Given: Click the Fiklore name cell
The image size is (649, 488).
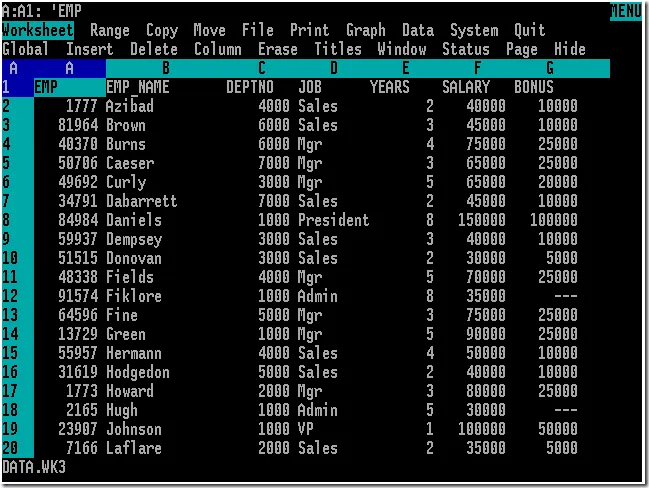Looking at the screenshot, I should pyautogui.click(x=134, y=296).
